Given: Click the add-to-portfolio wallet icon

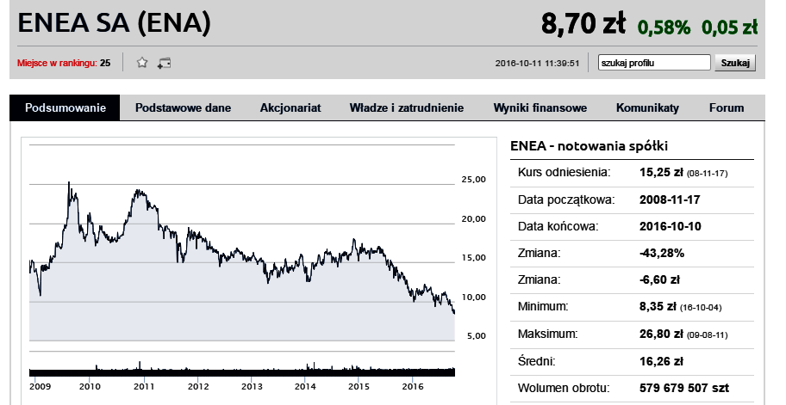Looking at the screenshot, I should [x=164, y=63].
